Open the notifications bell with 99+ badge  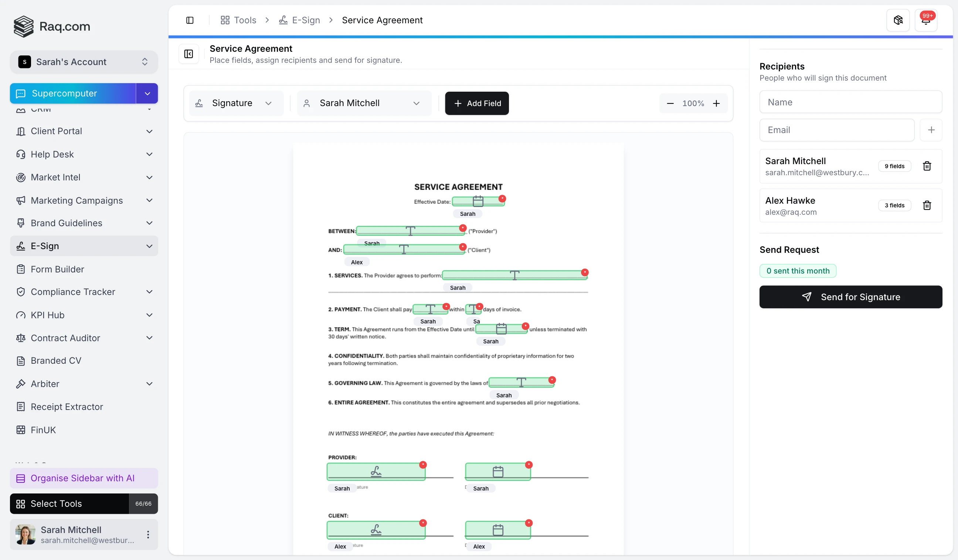pyautogui.click(x=926, y=20)
